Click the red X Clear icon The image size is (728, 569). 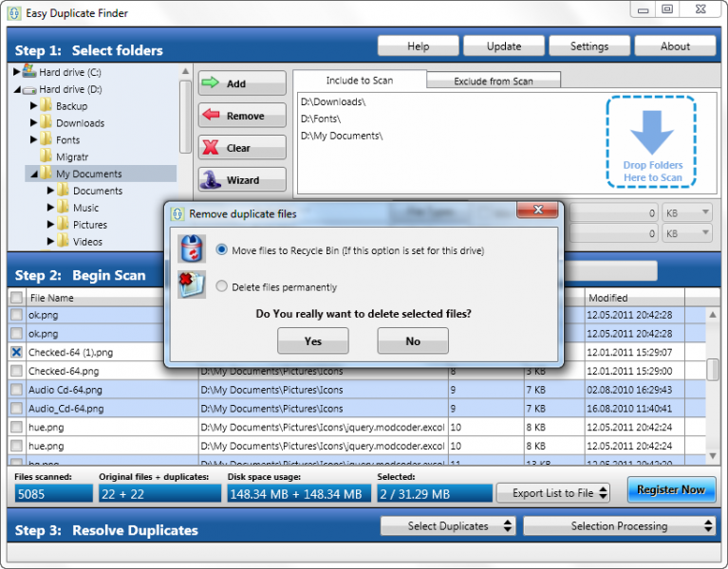[211, 148]
